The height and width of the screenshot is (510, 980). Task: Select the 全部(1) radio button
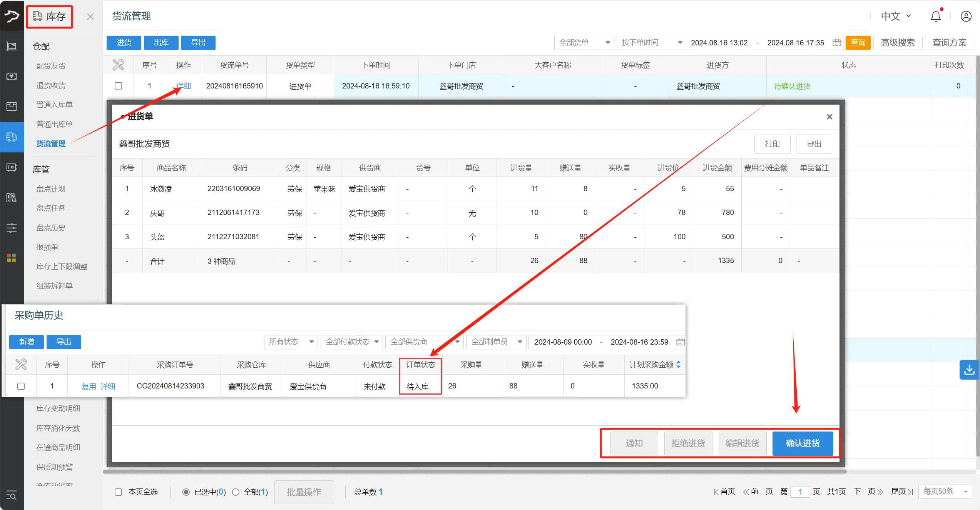[236, 492]
